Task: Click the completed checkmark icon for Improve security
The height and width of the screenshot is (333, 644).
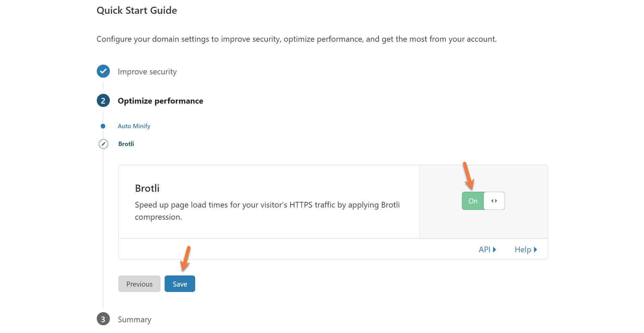Action: (x=103, y=71)
